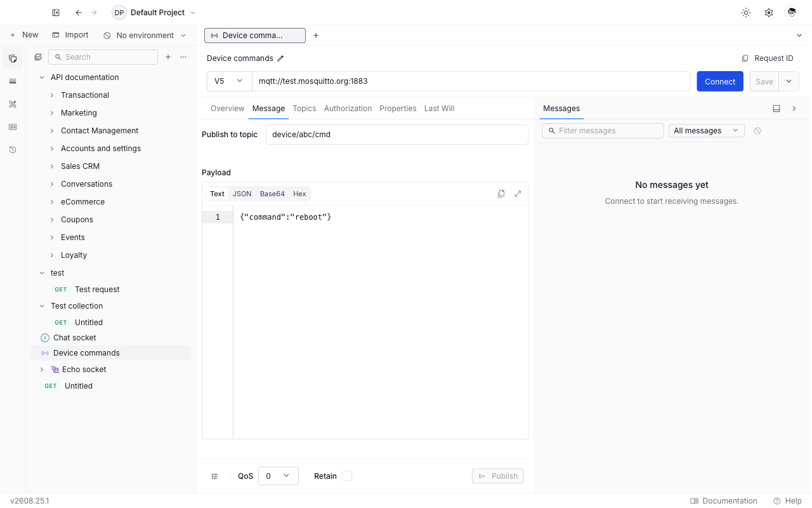Viewport: 812px width, 508px height.
Task: Open the All messages filter dropdown
Action: pyautogui.click(x=707, y=131)
